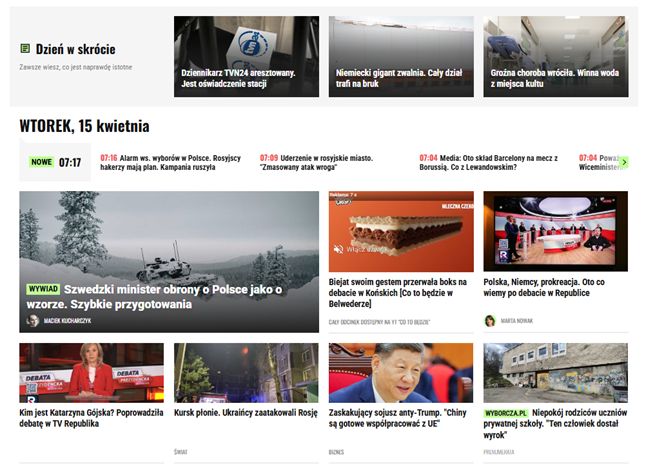Open TVN24 journalist arrested article tile
The image size is (655, 464).
246,56
